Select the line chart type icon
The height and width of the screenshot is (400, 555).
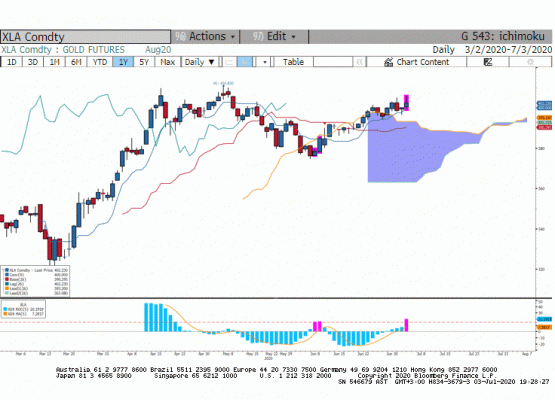229,62
